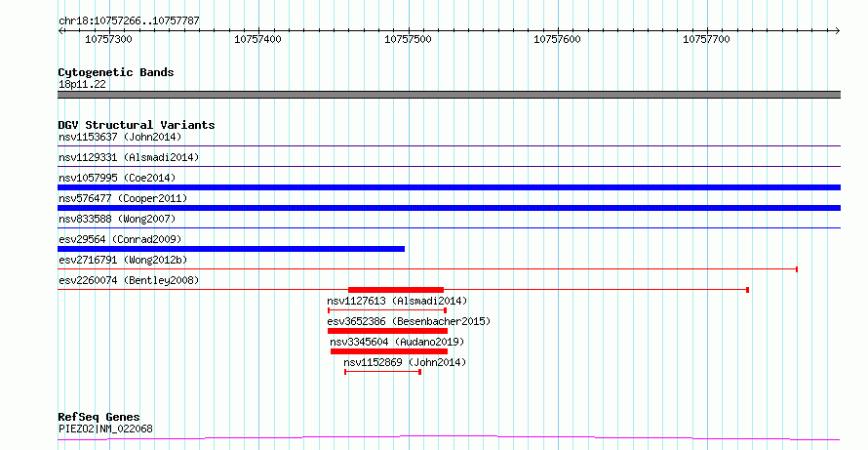Screen dimensions: 868x450
Task: Click the left arrow of the ruler
Action: [60, 30]
